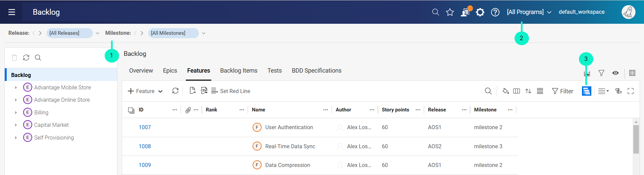Toggle the eye visibility icon

[x=615, y=73]
